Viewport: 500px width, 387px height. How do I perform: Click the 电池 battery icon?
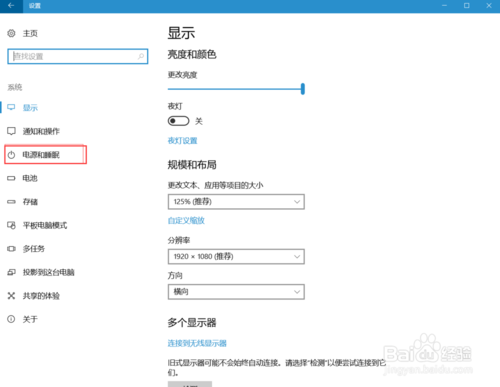[11, 178]
